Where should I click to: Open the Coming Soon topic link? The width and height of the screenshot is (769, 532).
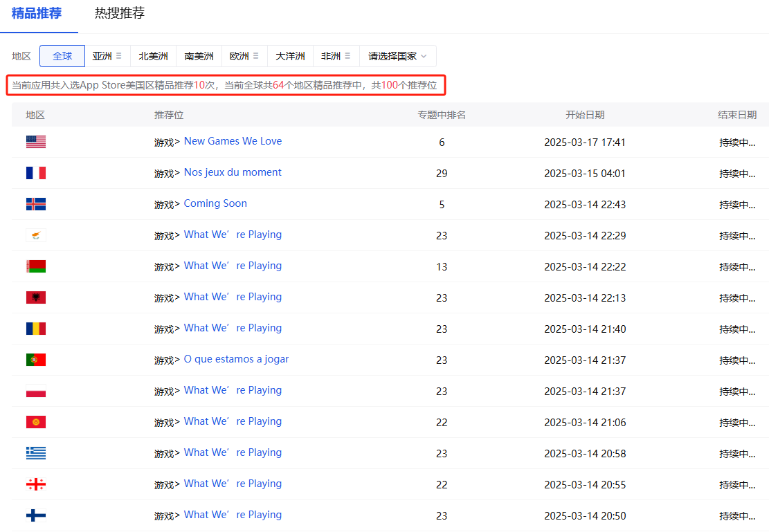215,203
